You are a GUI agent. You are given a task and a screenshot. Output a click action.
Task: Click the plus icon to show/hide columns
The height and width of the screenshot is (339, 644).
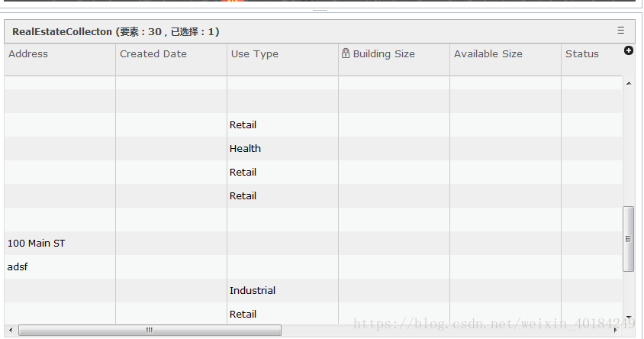tap(629, 50)
